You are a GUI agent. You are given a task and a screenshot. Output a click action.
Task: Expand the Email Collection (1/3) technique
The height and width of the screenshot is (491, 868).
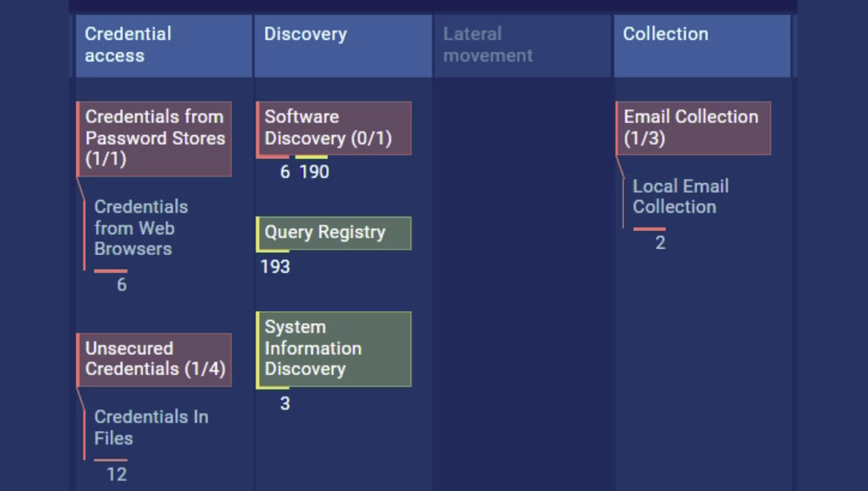[692, 128]
